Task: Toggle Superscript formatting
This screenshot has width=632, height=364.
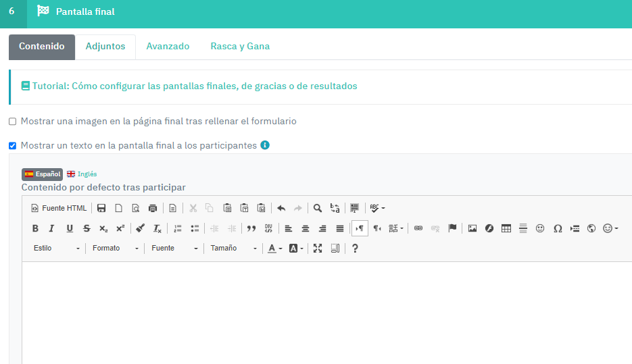Action: coord(120,228)
